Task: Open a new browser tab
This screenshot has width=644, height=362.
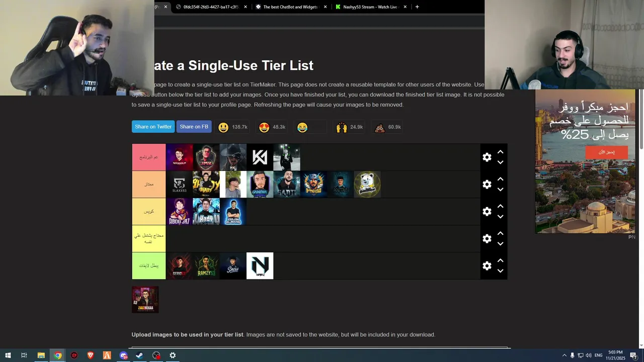Action: [417, 7]
